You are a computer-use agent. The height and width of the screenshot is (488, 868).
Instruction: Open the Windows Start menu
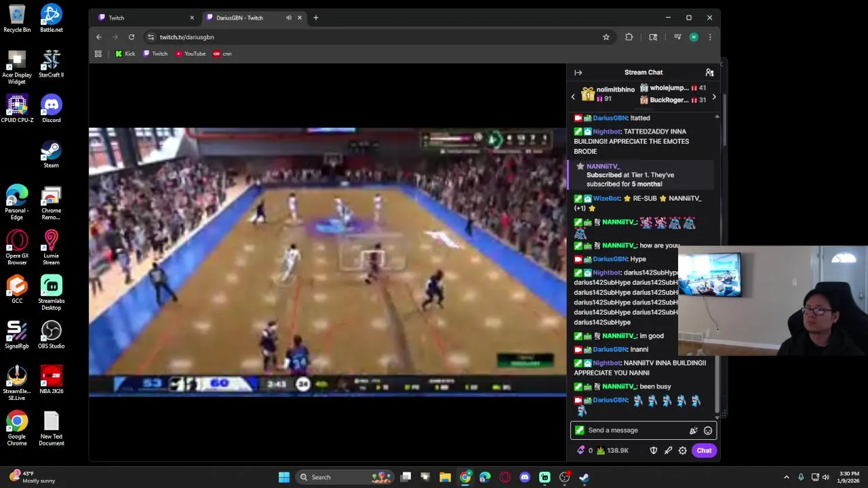[284, 477]
